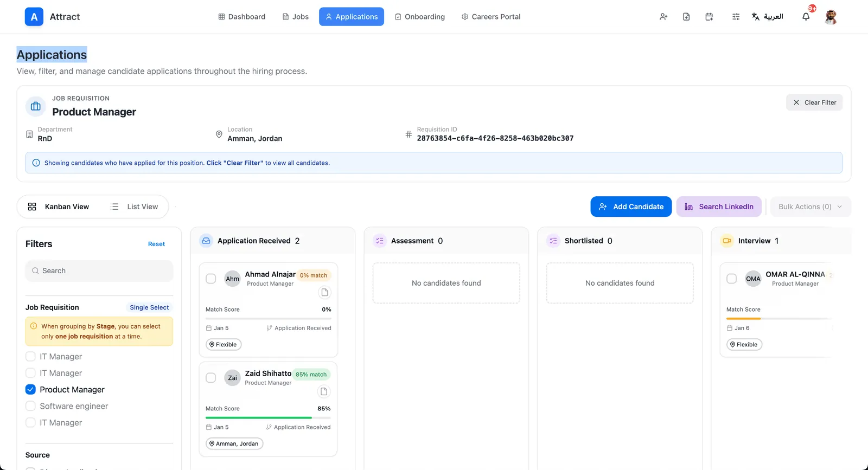Click the warning icon in stage notice
Image resolution: width=868 pixels, height=470 pixels.
click(34, 326)
